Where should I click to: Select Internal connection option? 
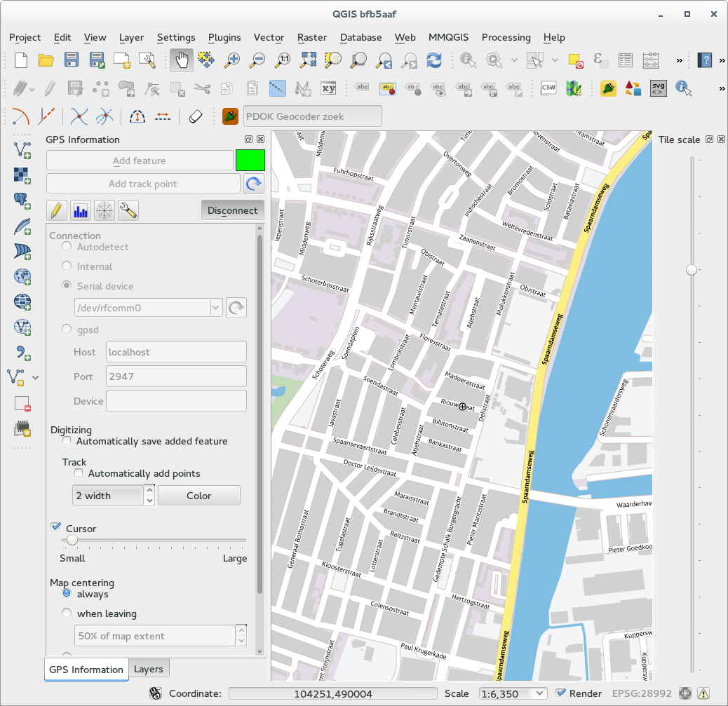tap(67, 266)
